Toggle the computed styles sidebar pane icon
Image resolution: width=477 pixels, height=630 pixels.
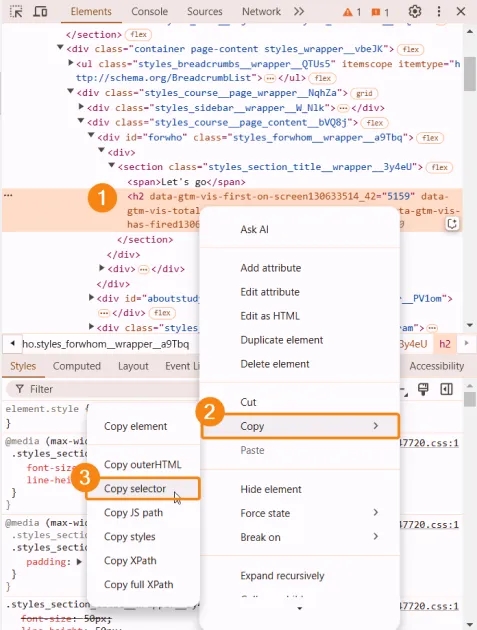click(x=446, y=389)
